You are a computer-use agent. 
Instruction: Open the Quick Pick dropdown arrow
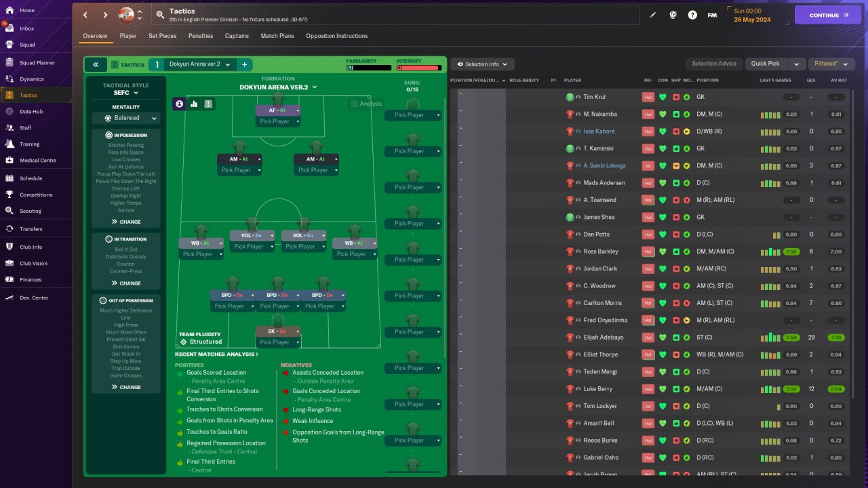click(796, 64)
